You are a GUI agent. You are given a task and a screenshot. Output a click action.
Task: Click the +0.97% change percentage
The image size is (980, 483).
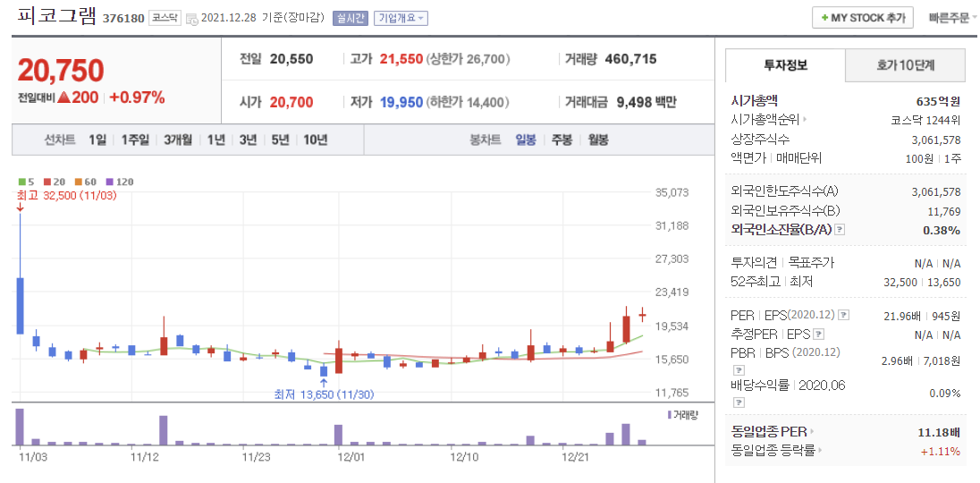(x=137, y=97)
